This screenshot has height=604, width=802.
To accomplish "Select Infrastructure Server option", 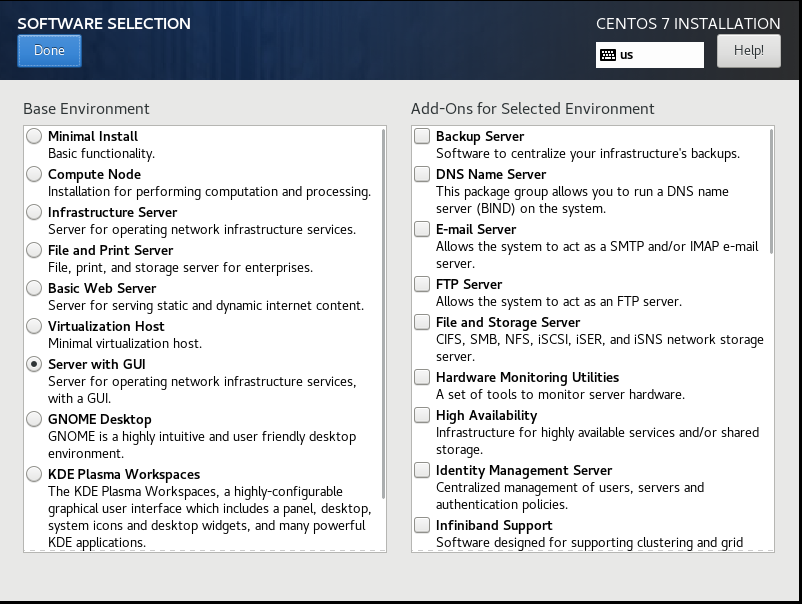I will click(x=34, y=212).
